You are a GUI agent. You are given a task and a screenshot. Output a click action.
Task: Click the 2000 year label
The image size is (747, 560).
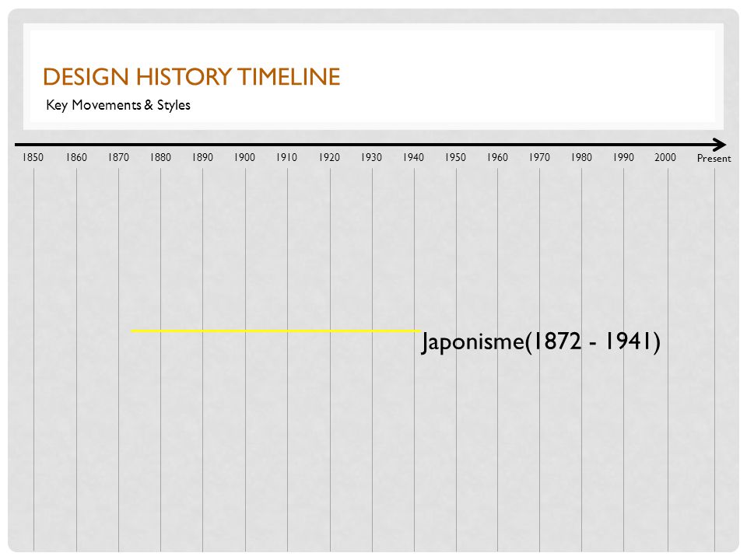665,158
